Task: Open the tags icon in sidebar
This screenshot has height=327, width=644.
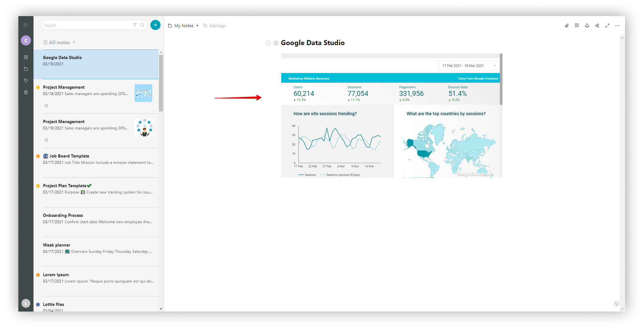Action: 26,80
